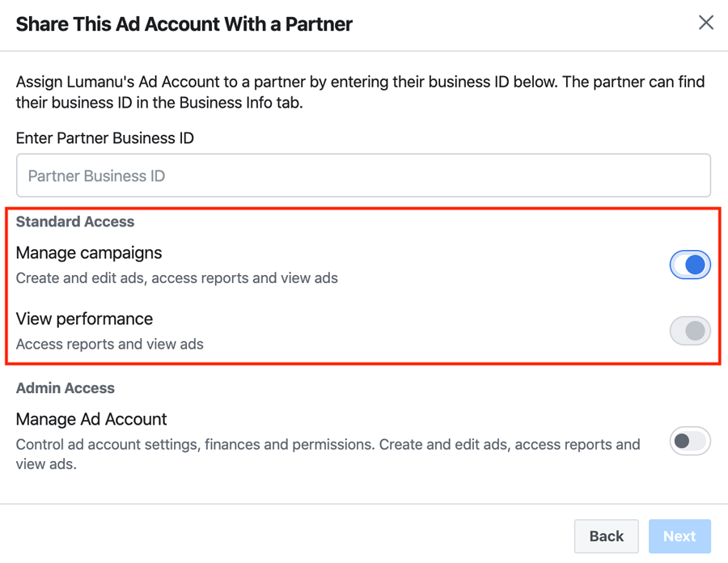
Task: Click the Standard Access section heading
Action: tap(75, 222)
